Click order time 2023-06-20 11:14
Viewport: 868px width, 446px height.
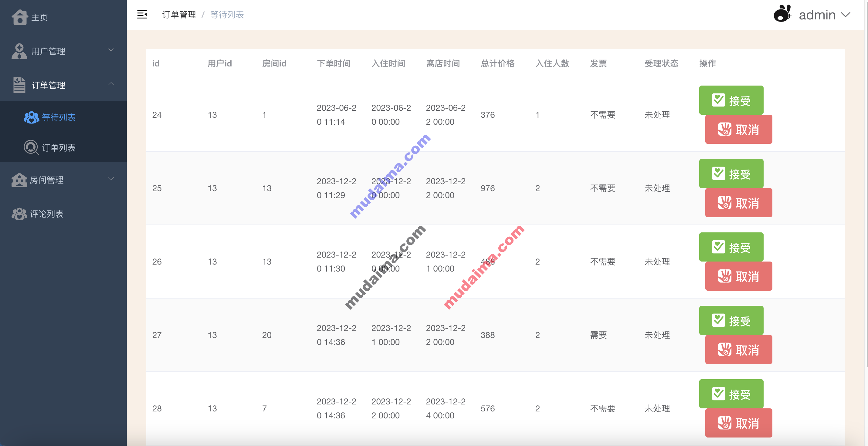tap(336, 114)
